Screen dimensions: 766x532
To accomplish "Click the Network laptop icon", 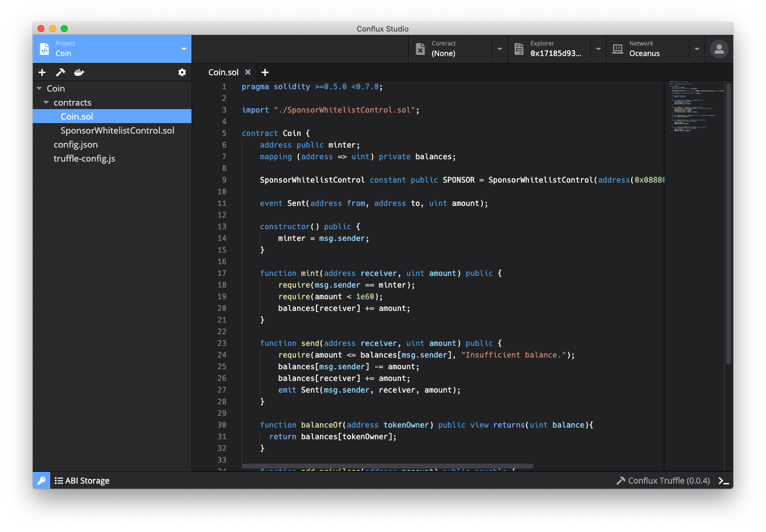I will [x=618, y=49].
